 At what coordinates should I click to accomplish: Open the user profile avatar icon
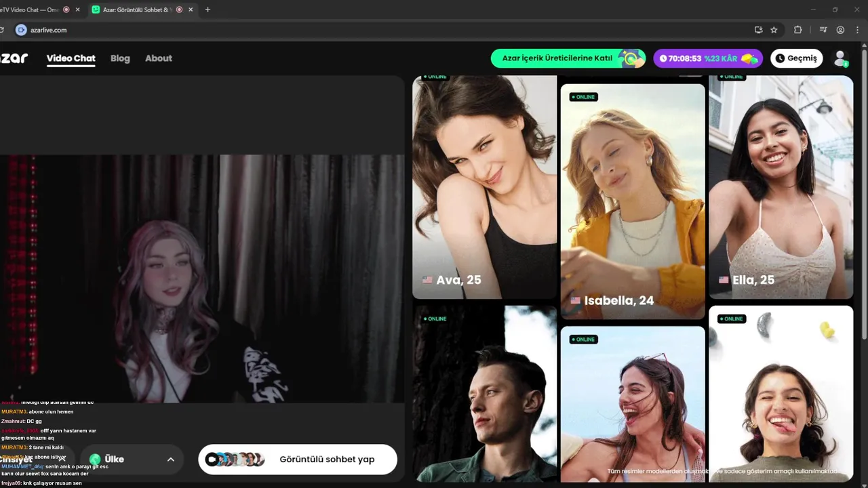841,58
